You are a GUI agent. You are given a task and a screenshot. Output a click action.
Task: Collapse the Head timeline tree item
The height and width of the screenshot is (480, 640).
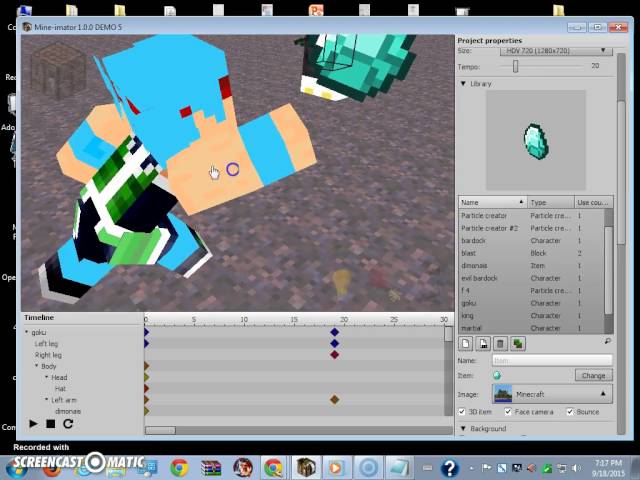click(47, 377)
